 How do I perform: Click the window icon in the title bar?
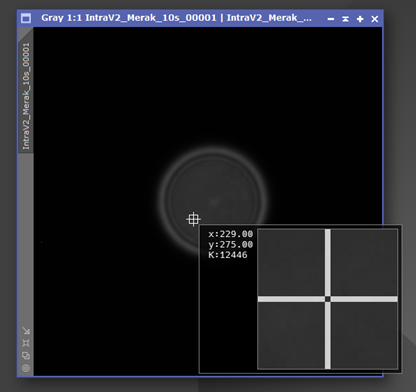pyautogui.click(x=26, y=18)
